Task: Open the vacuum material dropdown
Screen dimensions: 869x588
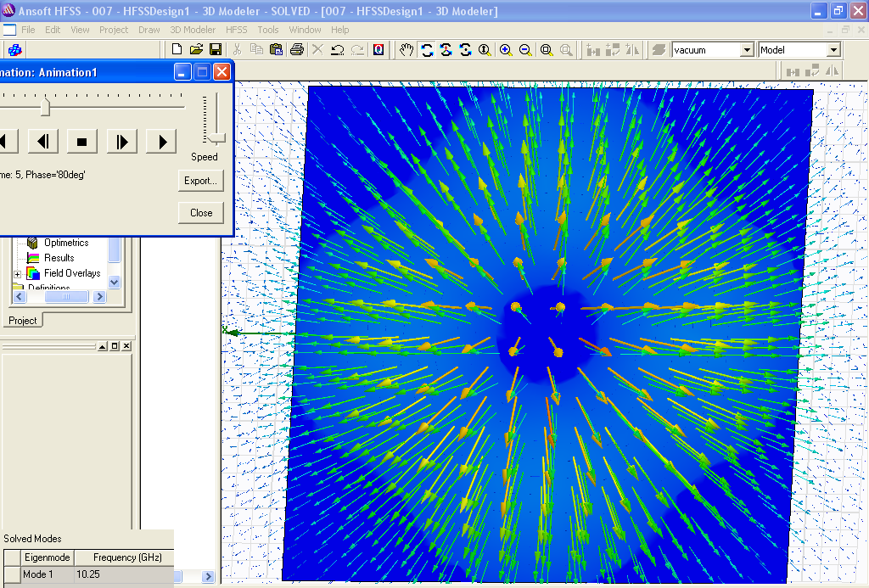Action: coord(747,50)
